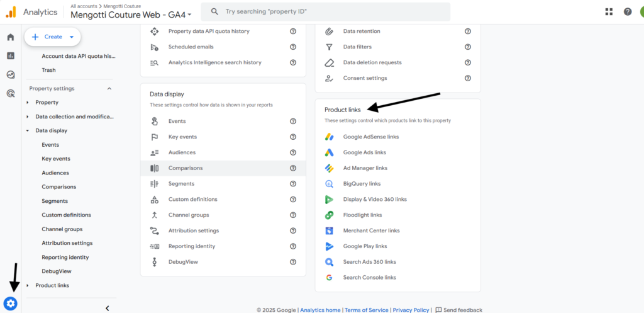This screenshot has height=313, width=644.
Task: Open the Create button dropdown arrow
Action: click(x=72, y=37)
